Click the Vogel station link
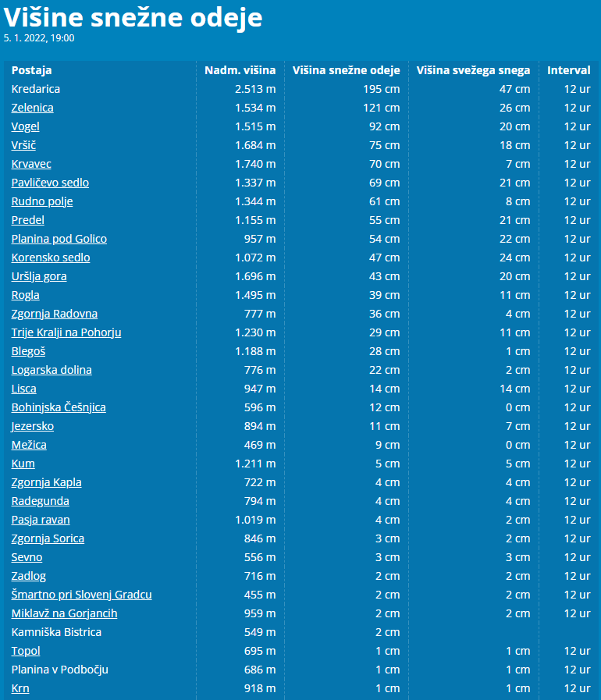601x700 pixels. click(x=25, y=126)
